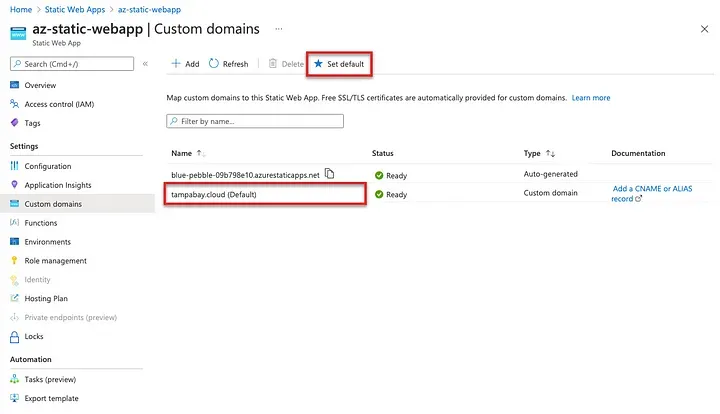Click the Type column header text
This screenshot has width=720, height=414.
coord(532,153)
